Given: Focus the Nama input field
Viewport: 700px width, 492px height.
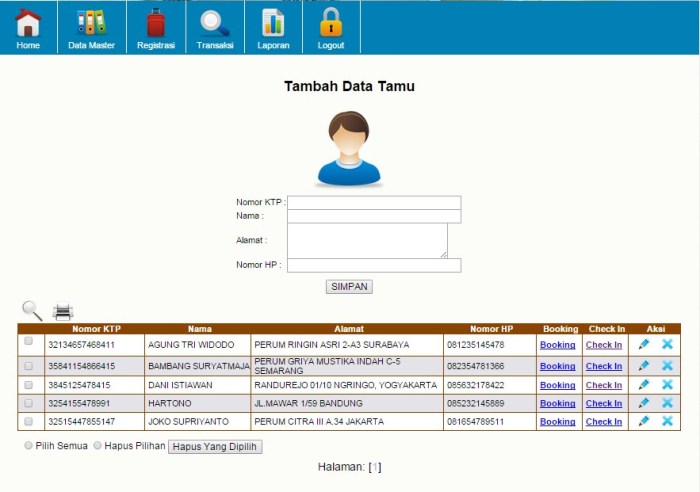Looking at the screenshot, I should tap(374, 216).
